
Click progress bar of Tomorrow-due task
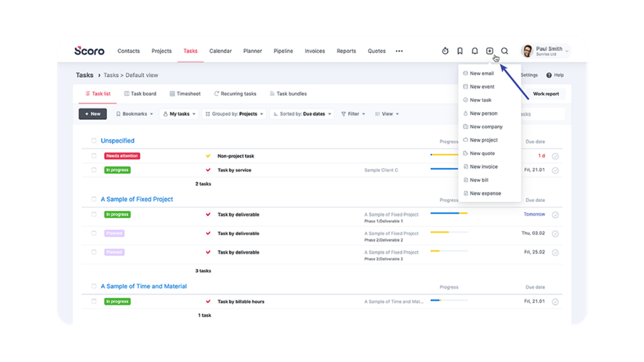[x=449, y=213]
